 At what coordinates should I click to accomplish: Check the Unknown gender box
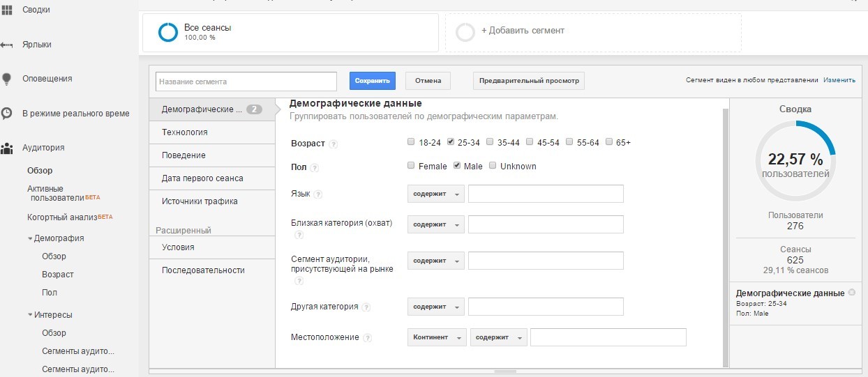493,166
